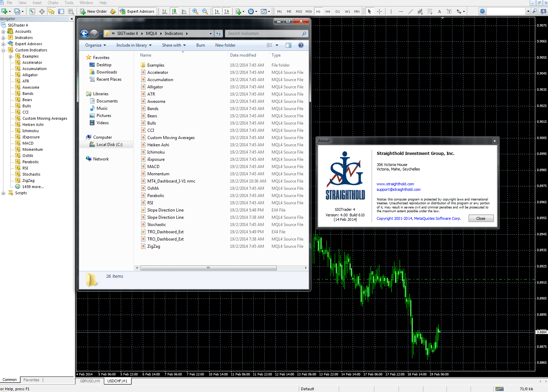Open the www.straighthold.com link
This screenshot has width=548, height=392.
[395, 184]
